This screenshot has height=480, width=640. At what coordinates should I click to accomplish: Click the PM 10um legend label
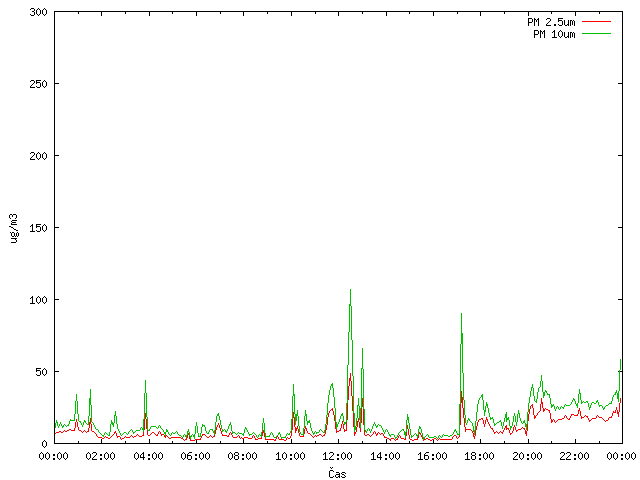(x=554, y=34)
